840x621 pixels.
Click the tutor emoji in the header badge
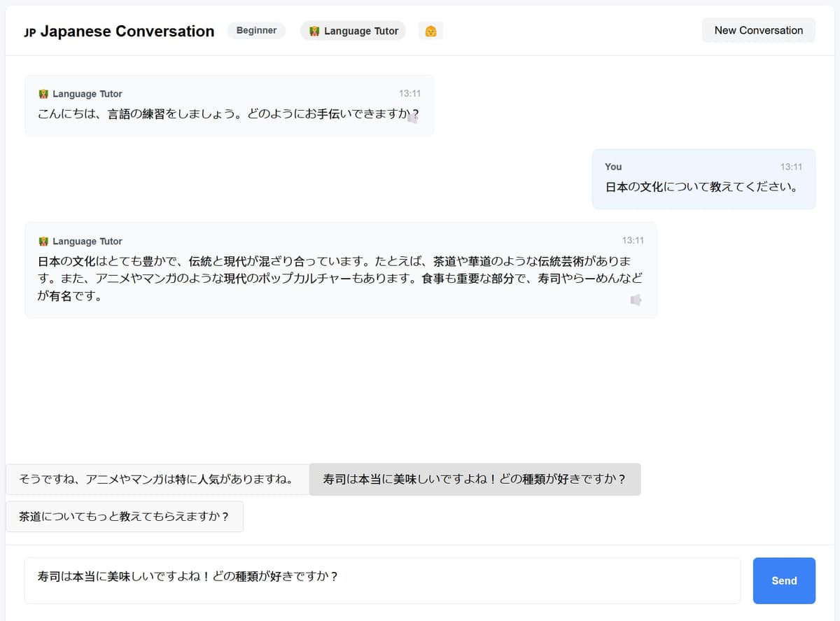[x=314, y=31]
